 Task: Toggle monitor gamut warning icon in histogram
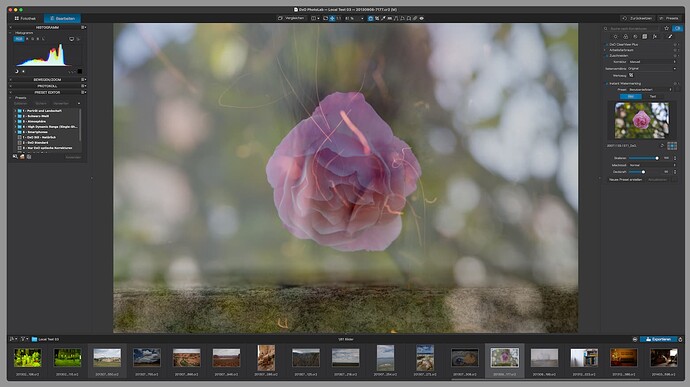pyautogui.click(x=72, y=39)
